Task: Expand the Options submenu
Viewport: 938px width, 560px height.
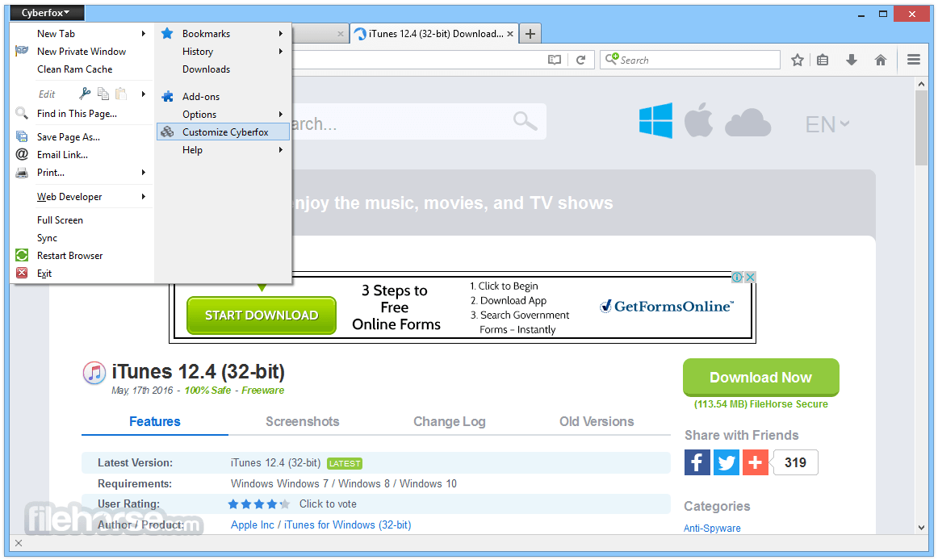Action: 223,115
